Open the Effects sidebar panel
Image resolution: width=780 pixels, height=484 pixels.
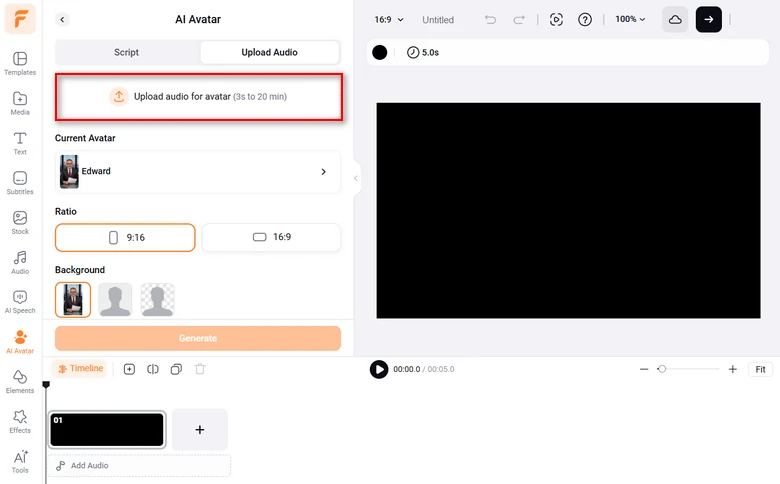click(20, 421)
